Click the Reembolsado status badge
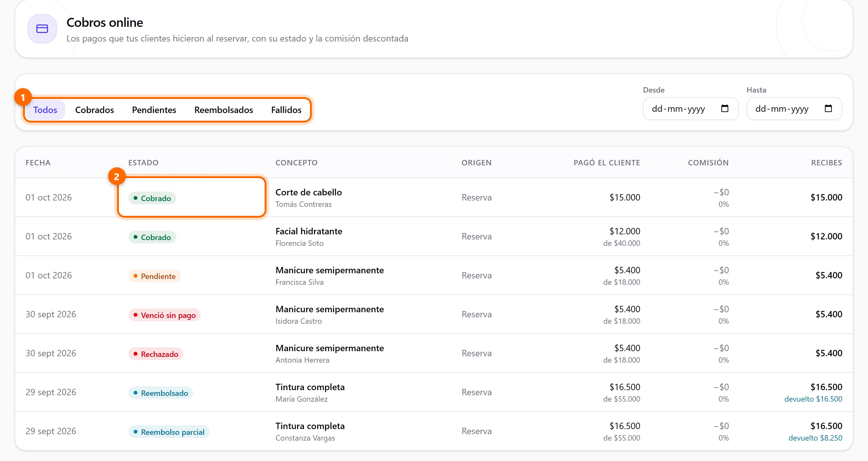The height and width of the screenshot is (461, 868). click(x=161, y=393)
